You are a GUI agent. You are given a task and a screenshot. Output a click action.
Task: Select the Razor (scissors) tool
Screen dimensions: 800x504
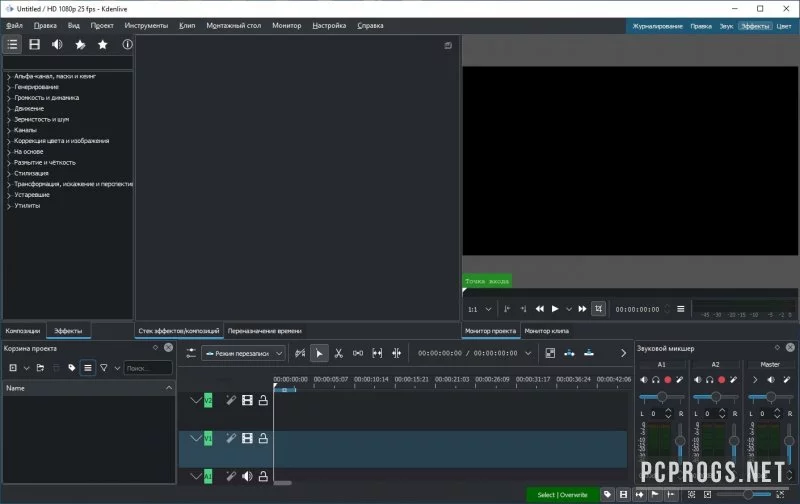click(x=338, y=353)
